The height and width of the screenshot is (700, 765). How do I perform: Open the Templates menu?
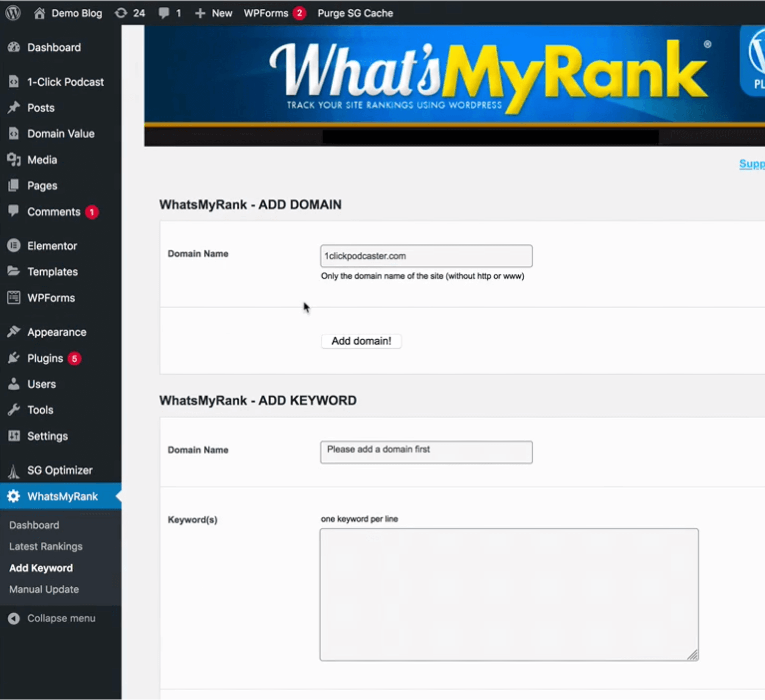(x=52, y=272)
